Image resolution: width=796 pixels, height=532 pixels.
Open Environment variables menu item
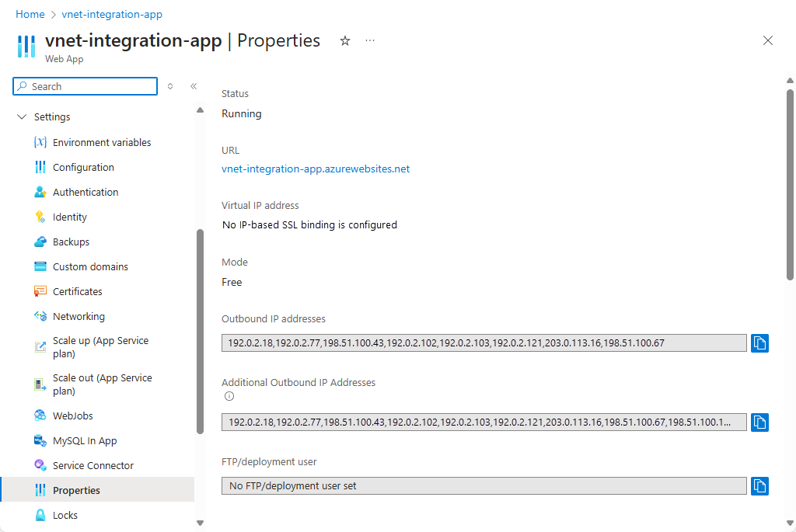102,142
